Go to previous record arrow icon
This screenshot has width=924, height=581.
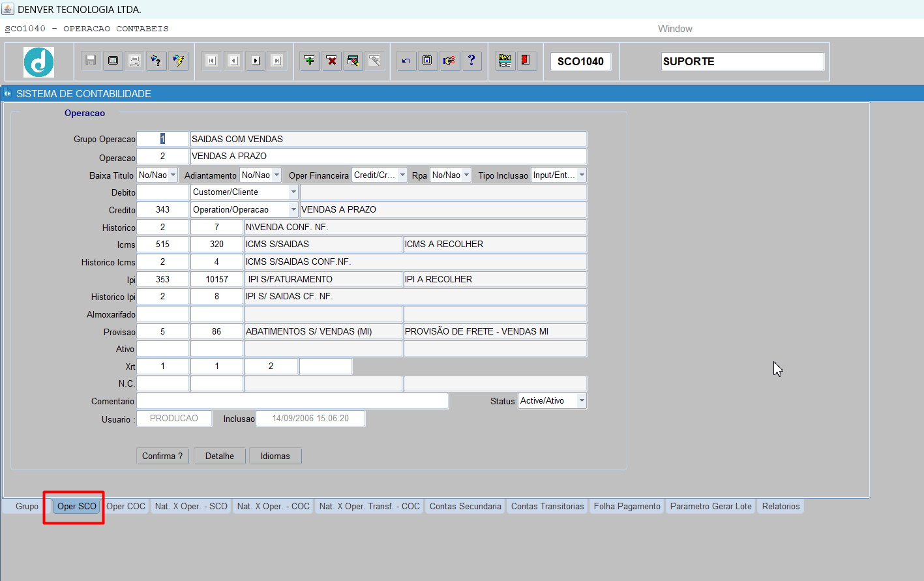click(x=233, y=61)
